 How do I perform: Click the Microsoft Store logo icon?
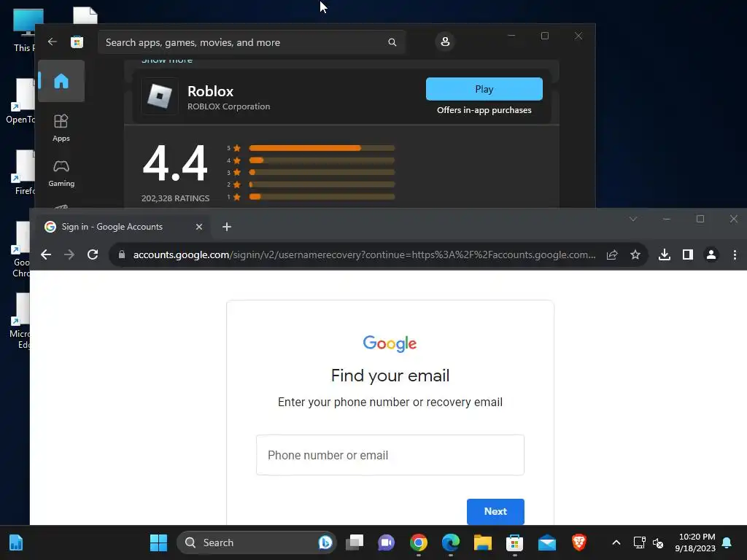tap(77, 42)
